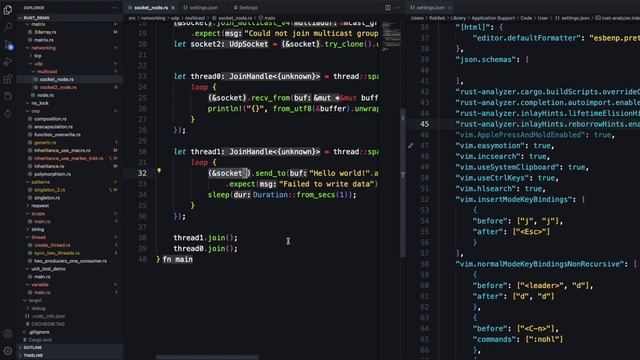Open the Manage gear icon at bottom-left
This screenshot has width=640, height=360.
coord(8,351)
